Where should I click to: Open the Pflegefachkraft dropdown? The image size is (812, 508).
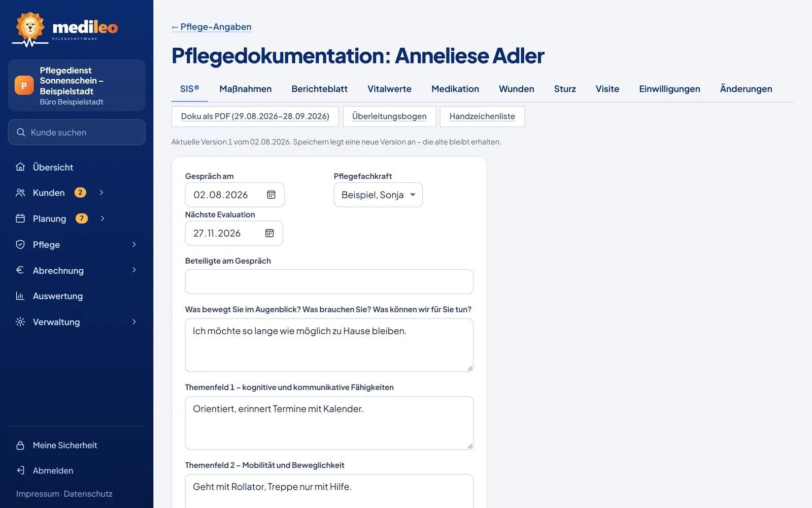coord(378,195)
